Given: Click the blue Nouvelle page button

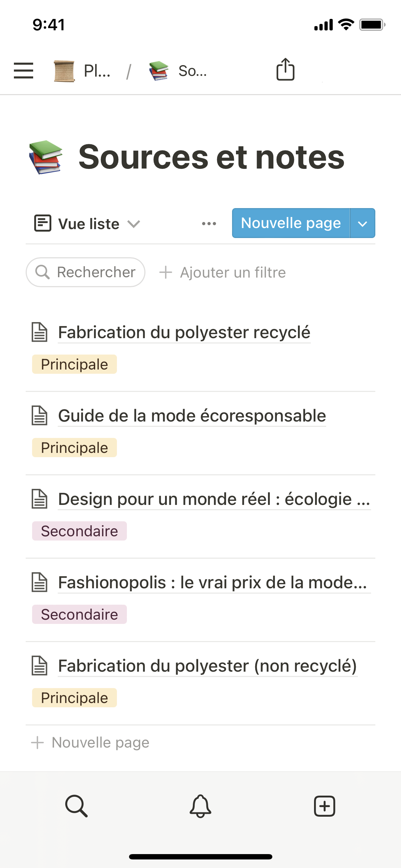Looking at the screenshot, I should 291,223.
